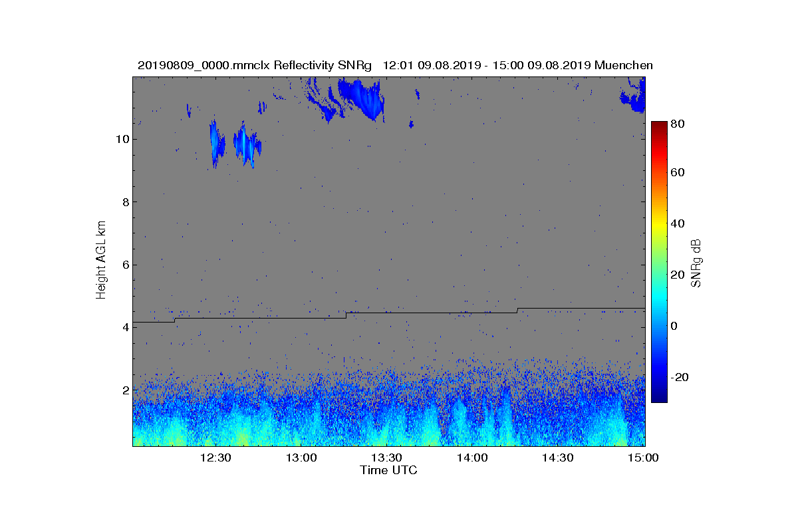The width and height of the screenshot is (798, 532).
Task: Click the colorbar 60 tick label
Action: coord(678,173)
